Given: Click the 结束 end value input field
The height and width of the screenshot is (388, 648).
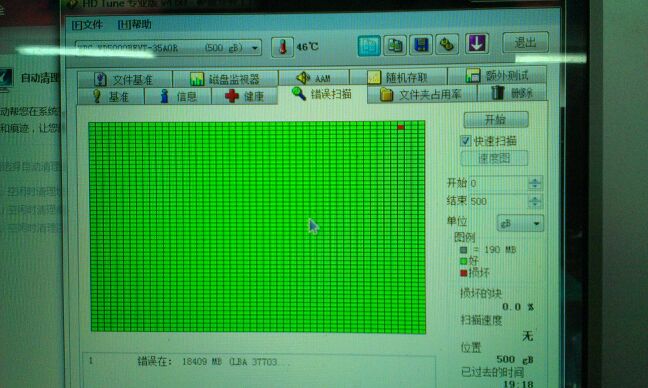Looking at the screenshot, I should tap(499, 202).
